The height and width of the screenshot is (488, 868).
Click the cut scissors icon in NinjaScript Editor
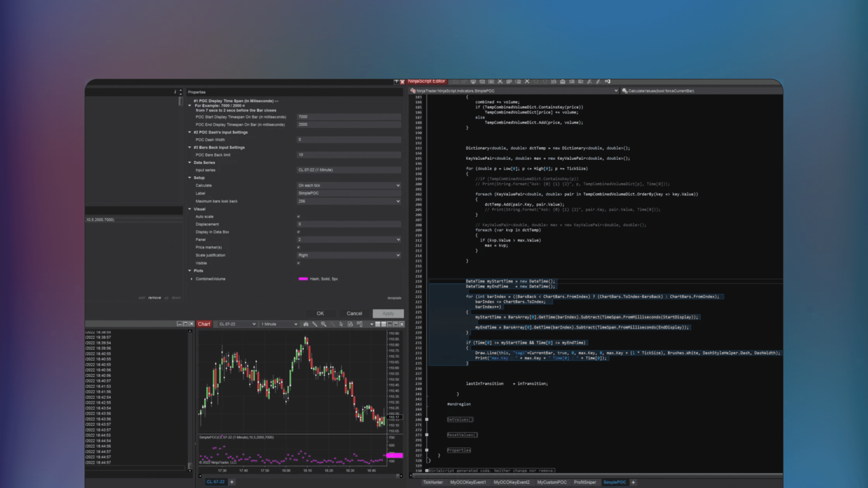click(500, 82)
